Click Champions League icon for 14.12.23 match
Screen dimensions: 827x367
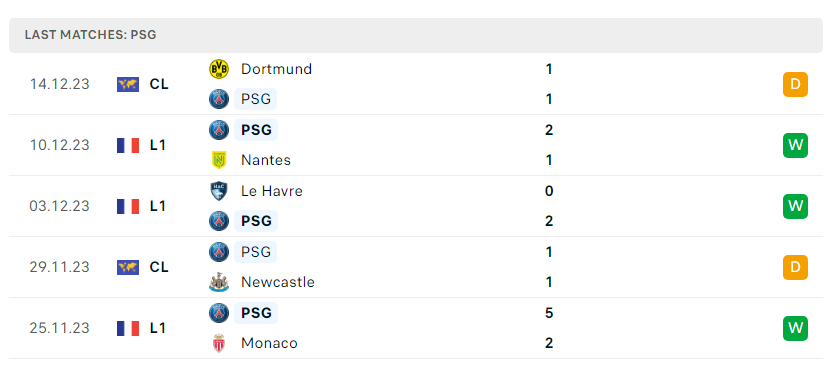coord(128,84)
